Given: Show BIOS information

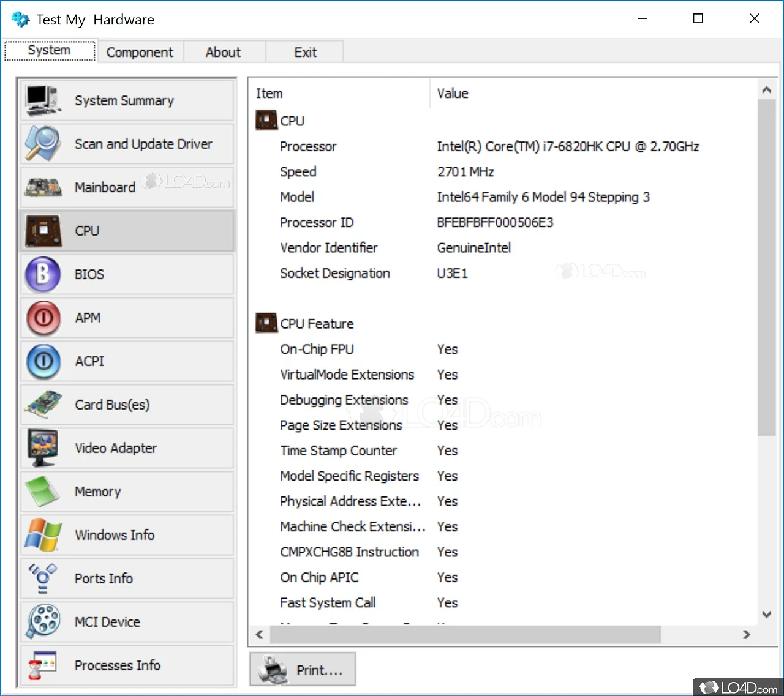Looking at the screenshot, I should 127,274.
